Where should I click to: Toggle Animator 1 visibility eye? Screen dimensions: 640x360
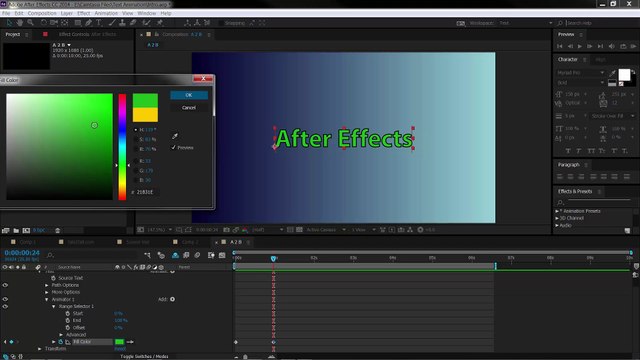pyautogui.click(x=5, y=299)
